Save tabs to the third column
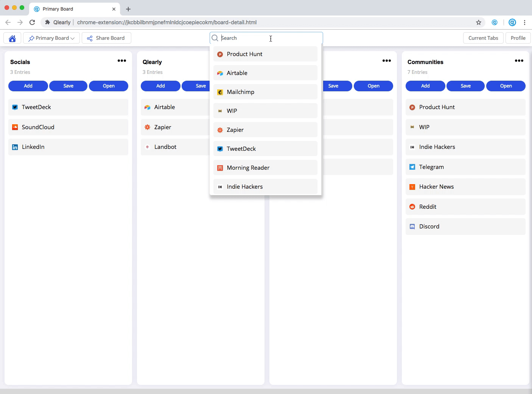The image size is (532, 394). 337,86
